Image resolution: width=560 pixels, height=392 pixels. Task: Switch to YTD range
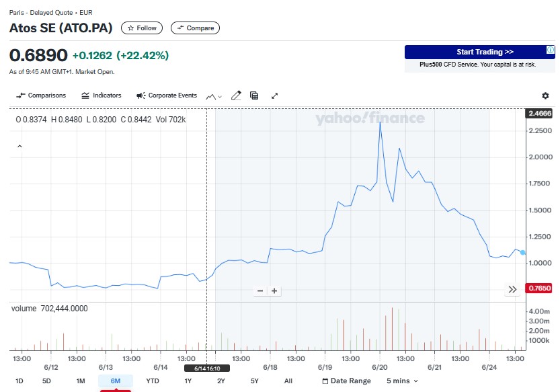(153, 381)
